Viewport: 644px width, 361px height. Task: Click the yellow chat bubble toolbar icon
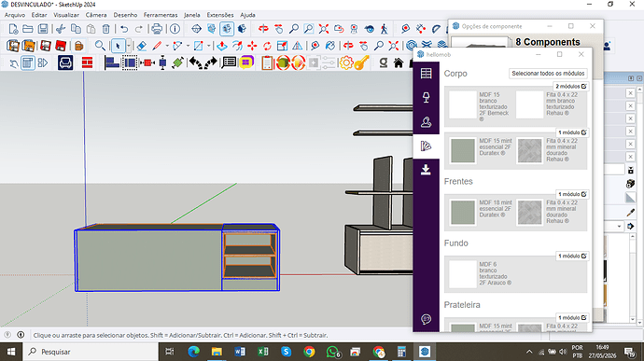(246, 62)
